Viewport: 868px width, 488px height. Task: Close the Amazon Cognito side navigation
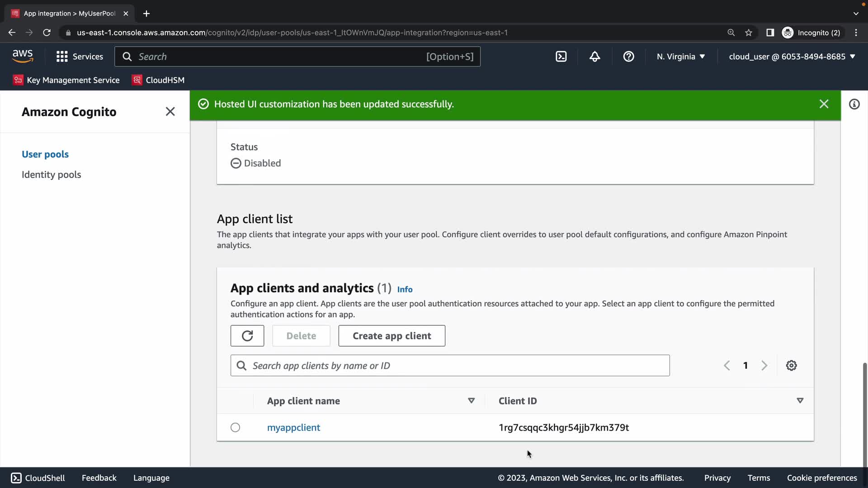170,112
